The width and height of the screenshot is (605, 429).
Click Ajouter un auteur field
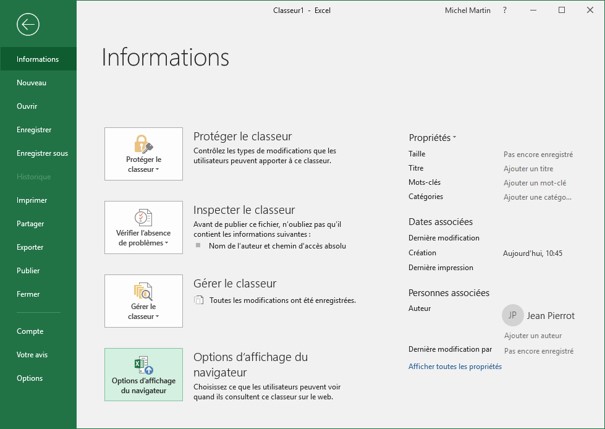click(x=532, y=336)
